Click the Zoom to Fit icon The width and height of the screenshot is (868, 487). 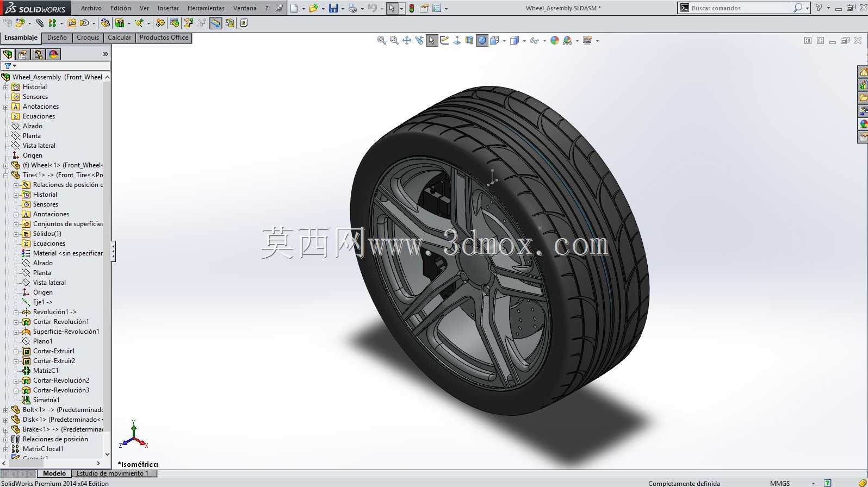coord(382,40)
